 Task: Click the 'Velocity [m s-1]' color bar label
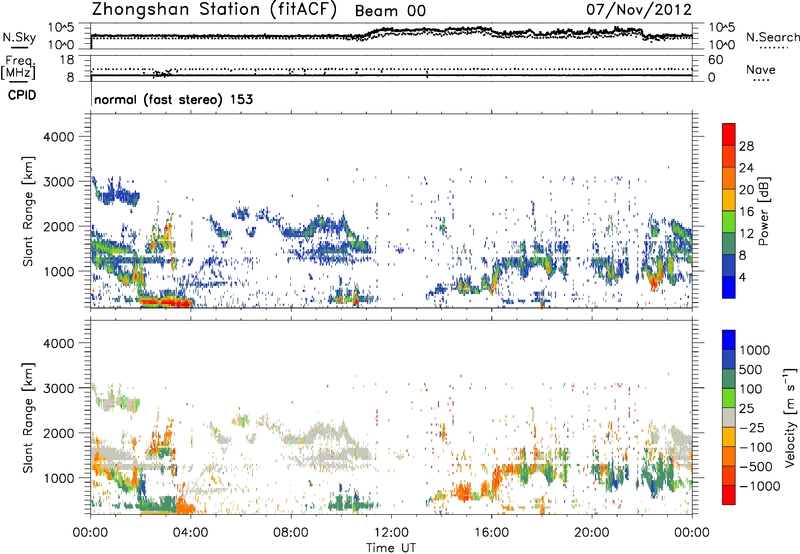click(790, 417)
